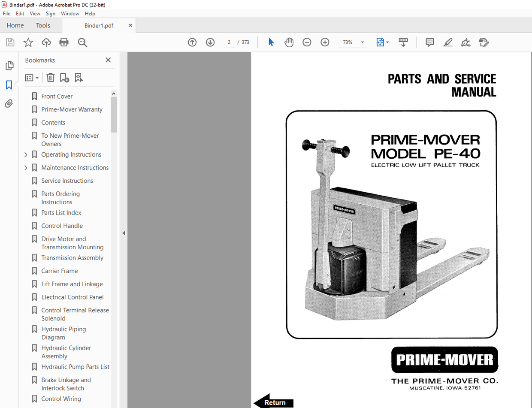Add a comment using the comment bubble icon
The image size is (532, 408).
[429, 42]
